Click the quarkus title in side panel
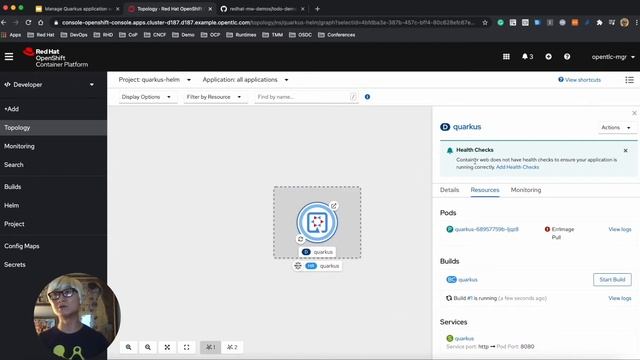 [x=467, y=127]
